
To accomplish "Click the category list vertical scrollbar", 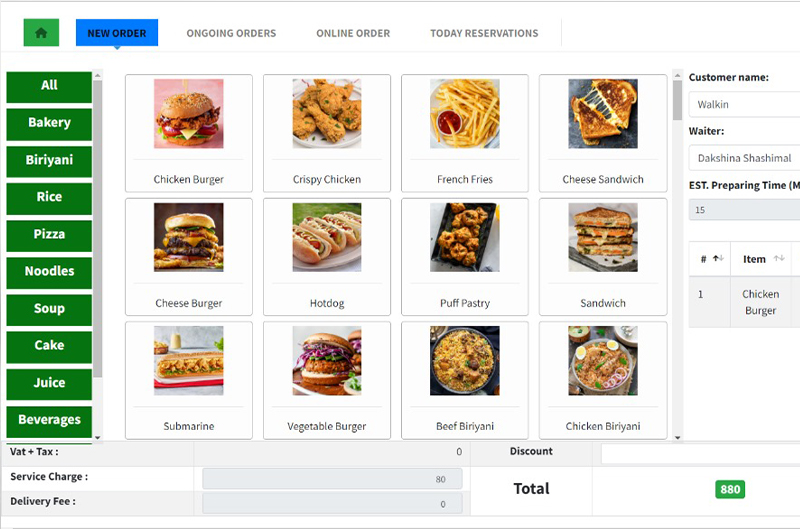I will [97, 229].
